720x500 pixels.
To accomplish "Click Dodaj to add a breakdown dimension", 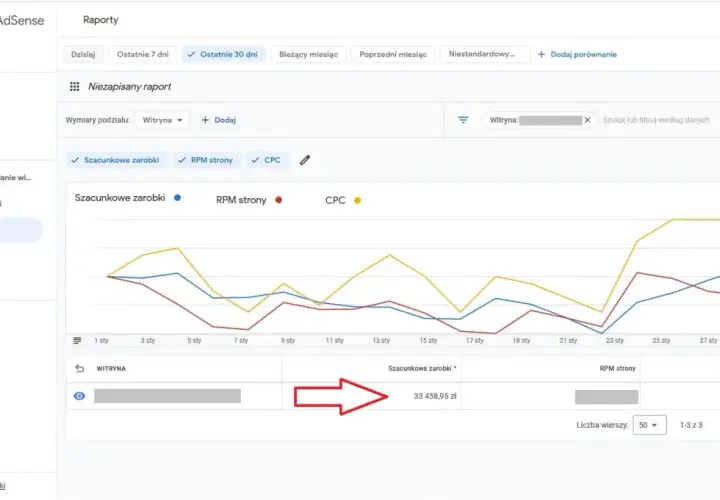I will point(219,120).
